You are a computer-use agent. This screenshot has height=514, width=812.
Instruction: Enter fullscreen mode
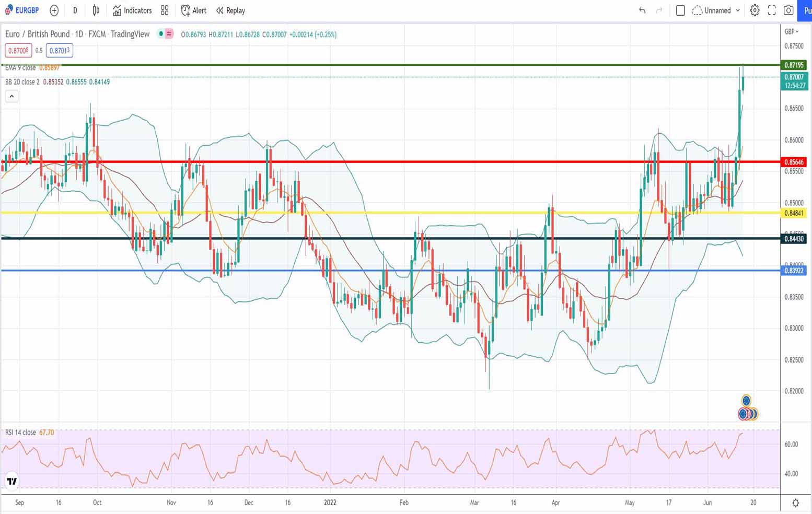(772, 10)
